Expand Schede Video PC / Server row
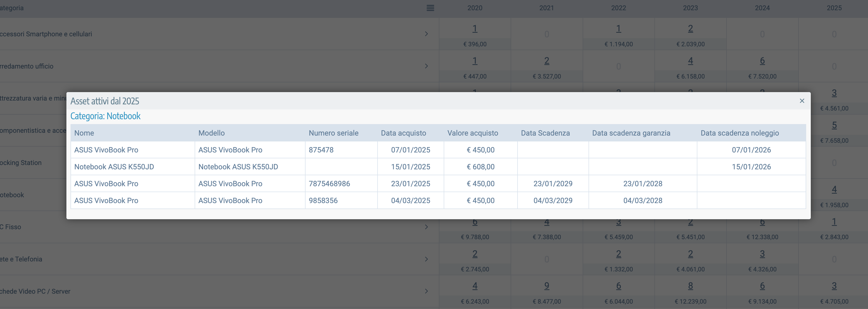This screenshot has height=309, width=868. click(426, 291)
